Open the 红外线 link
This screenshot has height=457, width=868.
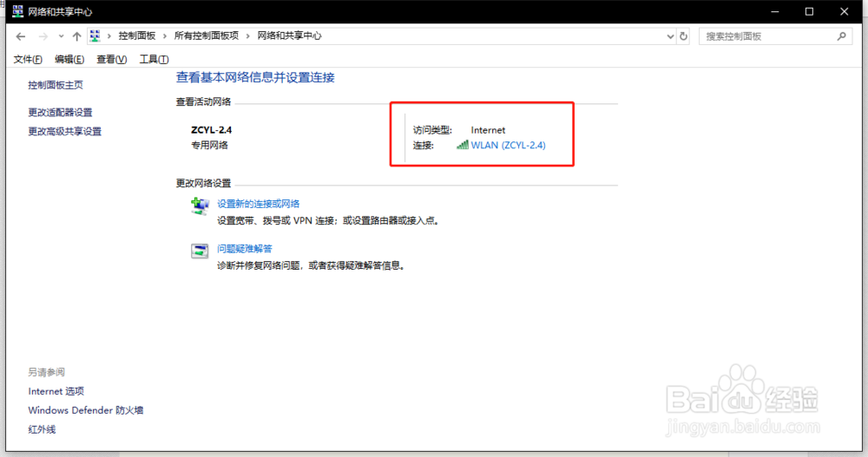[x=42, y=430]
